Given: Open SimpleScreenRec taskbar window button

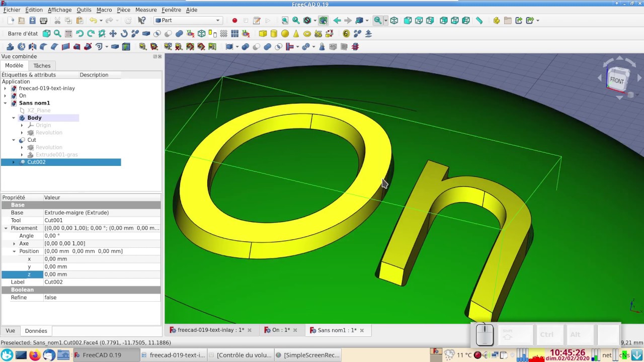Looking at the screenshot, I should 308,355.
